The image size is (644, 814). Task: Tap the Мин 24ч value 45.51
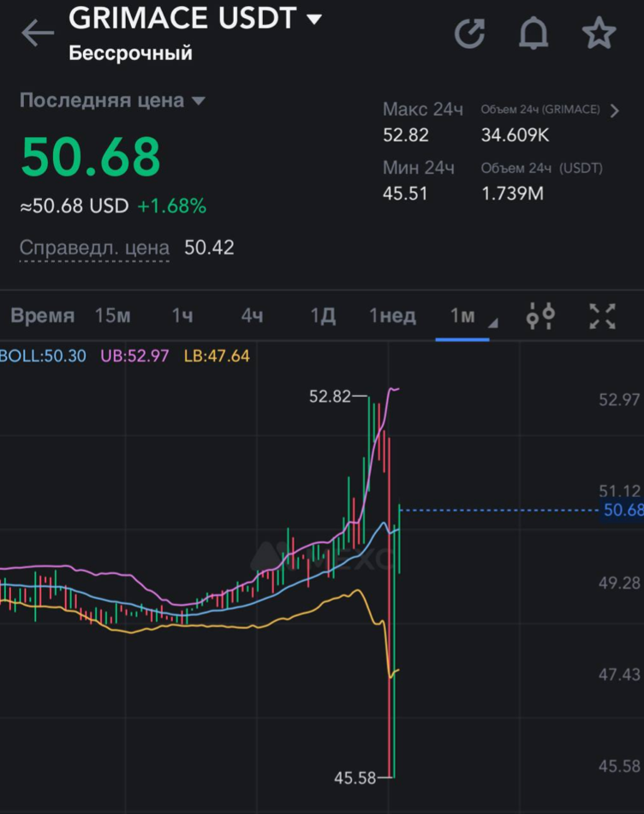pyautogui.click(x=405, y=194)
